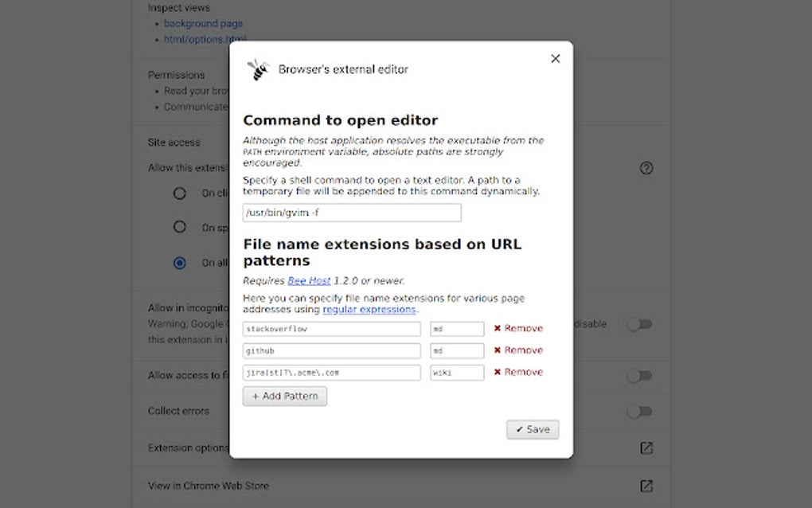This screenshot has height=508, width=812.
Task: Click the md extension field for github
Action: (457, 350)
